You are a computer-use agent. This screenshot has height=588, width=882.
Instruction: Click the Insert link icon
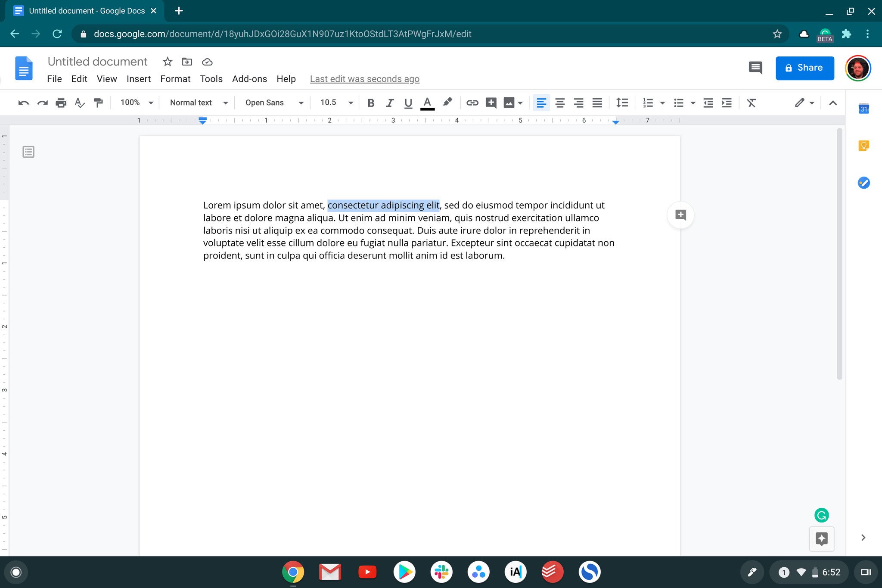pos(472,103)
